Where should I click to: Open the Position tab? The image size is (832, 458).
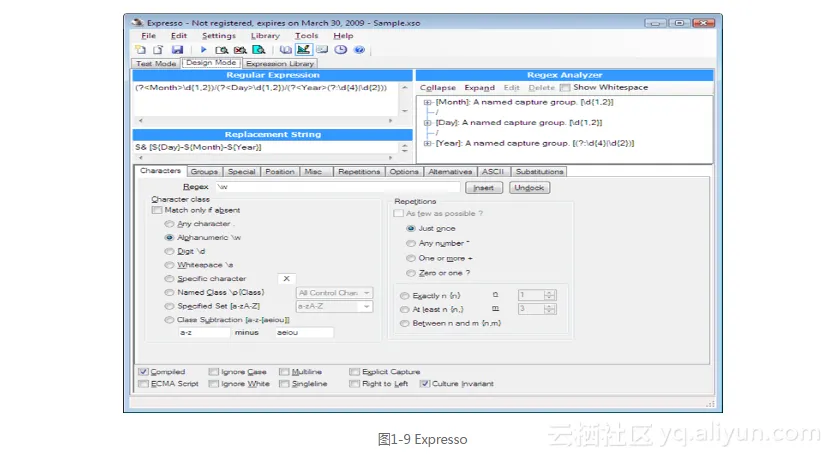coord(280,172)
